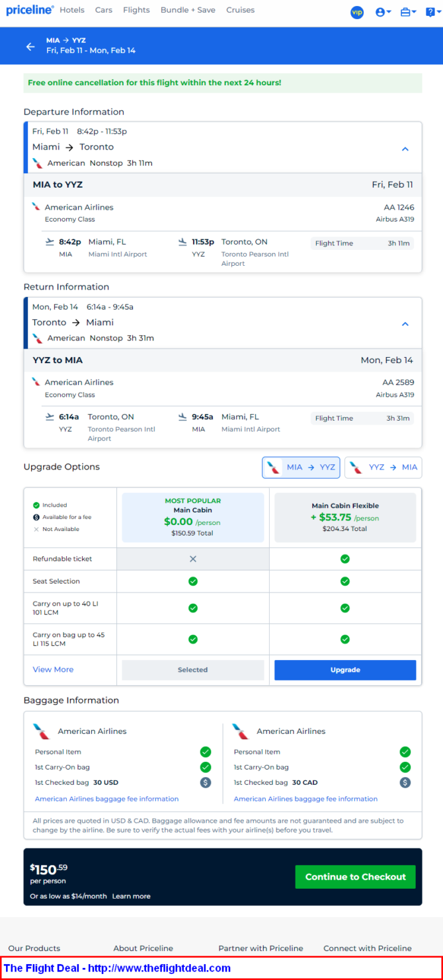Click the Flight Time 3h 31m label
The width and height of the screenshot is (443, 980).
362,418
